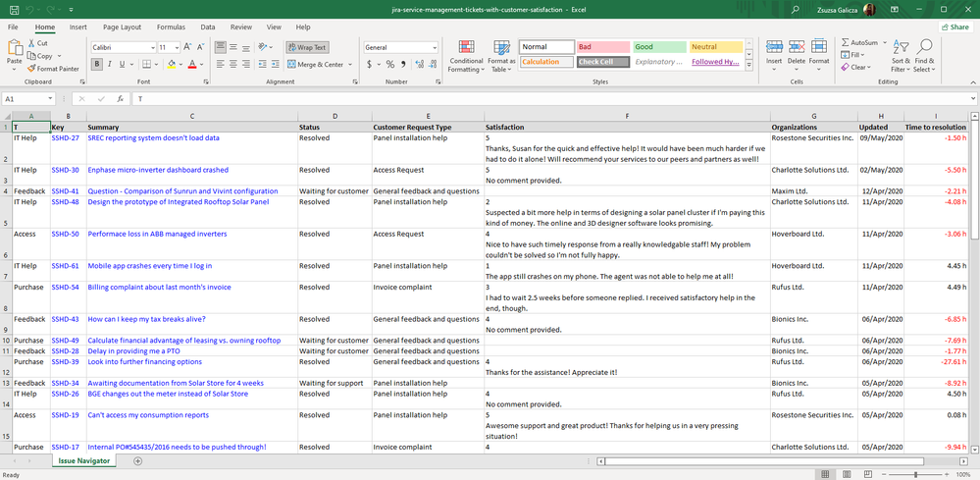Open link 'Mobile app crashes every time I log in'

149,266
